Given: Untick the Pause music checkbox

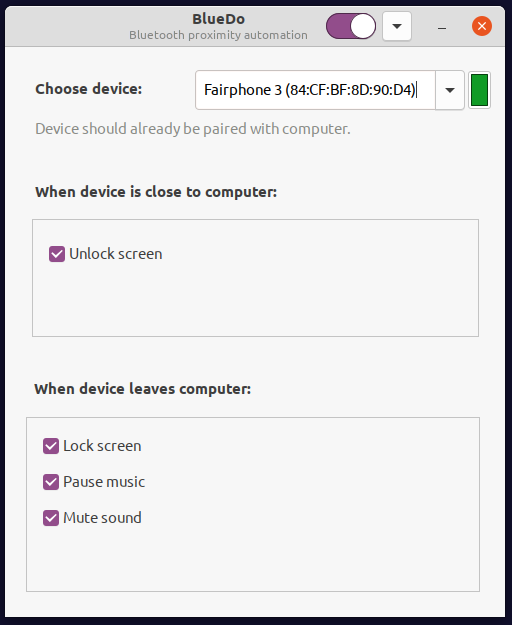Looking at the screenshot, I should tap(51, 482).
